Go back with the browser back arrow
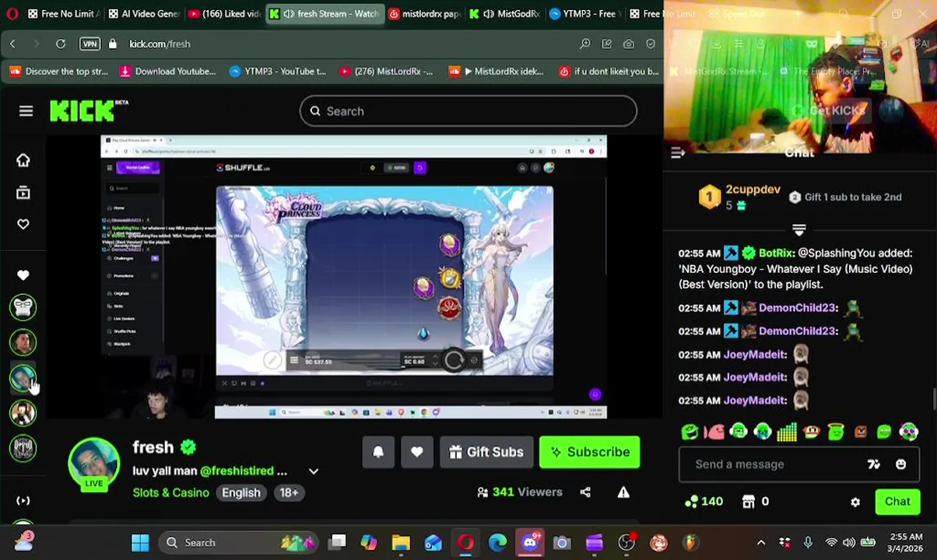Viewport: 937px width, 560px height. click(x=12, y=44)
